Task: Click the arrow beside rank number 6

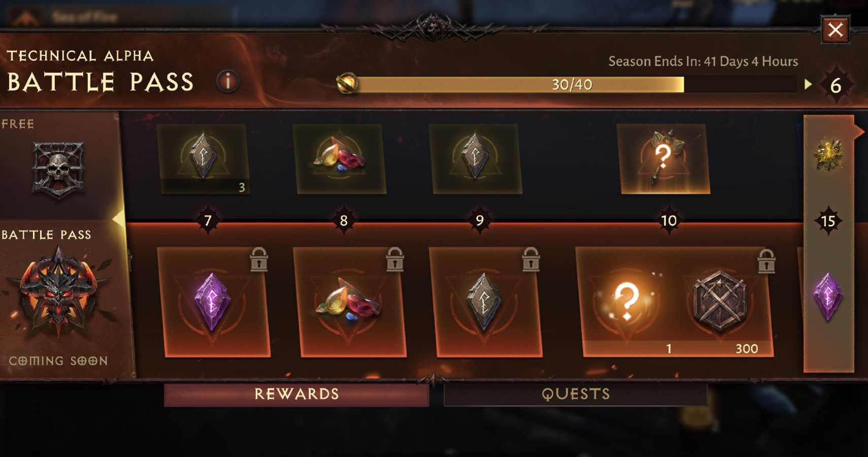Action: click(x=808, y=84)
